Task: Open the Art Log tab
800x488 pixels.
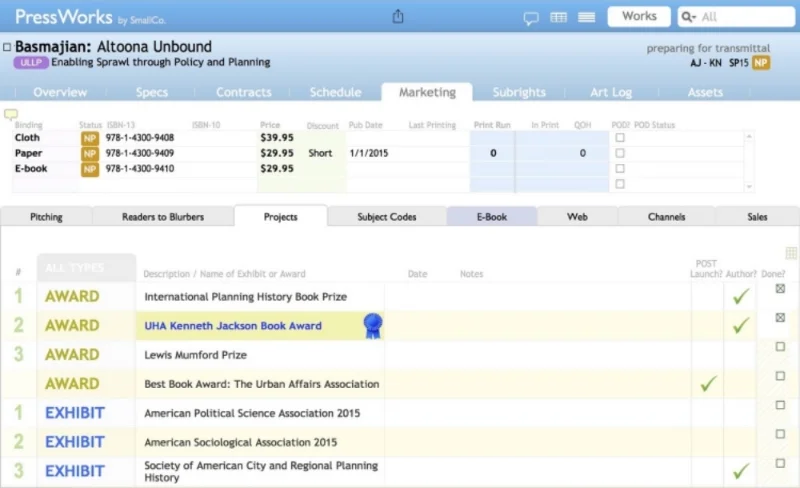Action: click(x=611, y=92)
